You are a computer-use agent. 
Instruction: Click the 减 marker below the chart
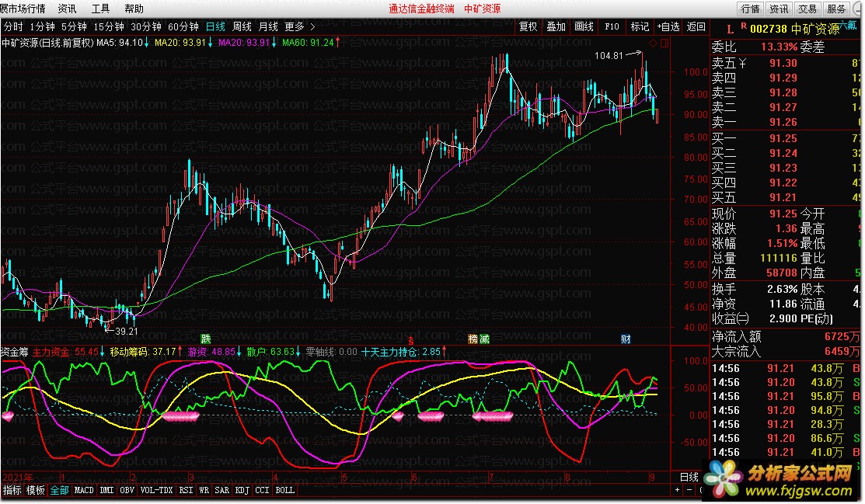pyautogui.click(x=484, y=339)
